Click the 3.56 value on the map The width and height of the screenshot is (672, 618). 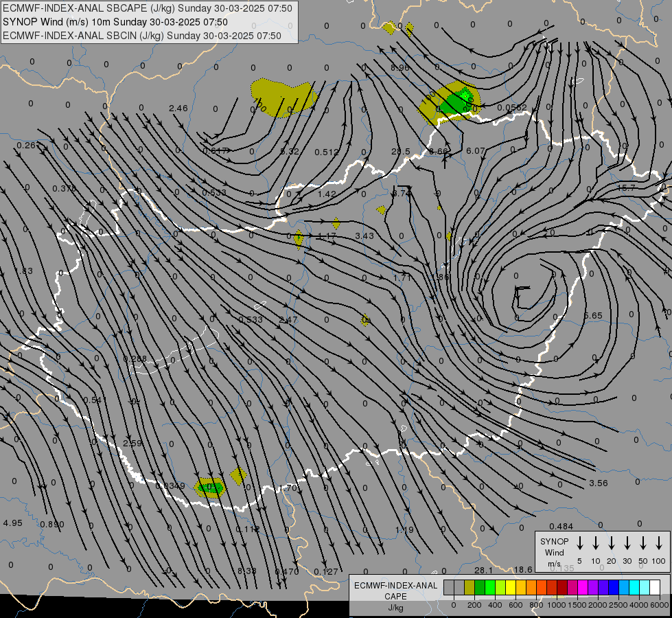click(599, 483)
